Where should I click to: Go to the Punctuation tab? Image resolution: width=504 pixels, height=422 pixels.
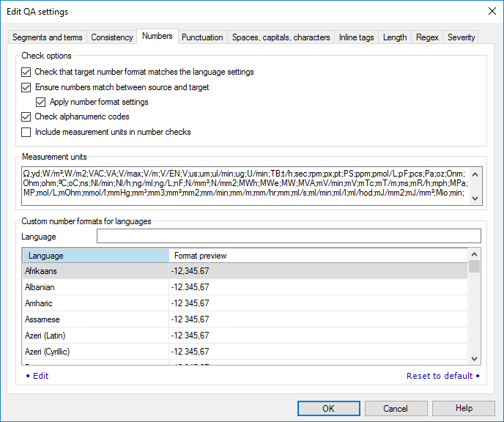(x=202, y=37)
